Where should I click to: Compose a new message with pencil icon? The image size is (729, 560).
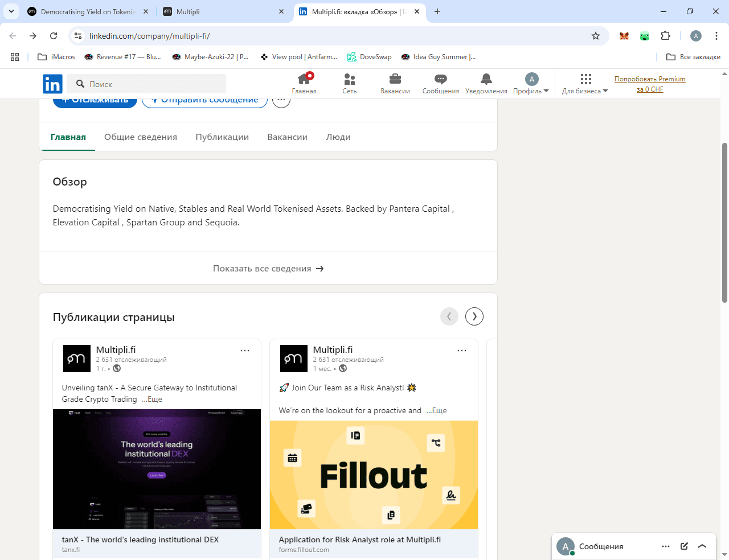click(x=684, y=546)
